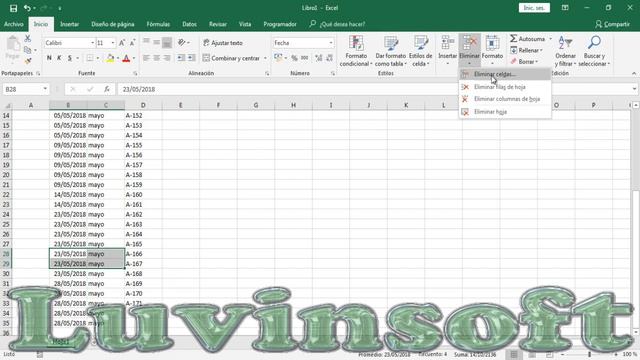
Task: Click the thousands separator 000 icon
Action: tap(304, 58)
